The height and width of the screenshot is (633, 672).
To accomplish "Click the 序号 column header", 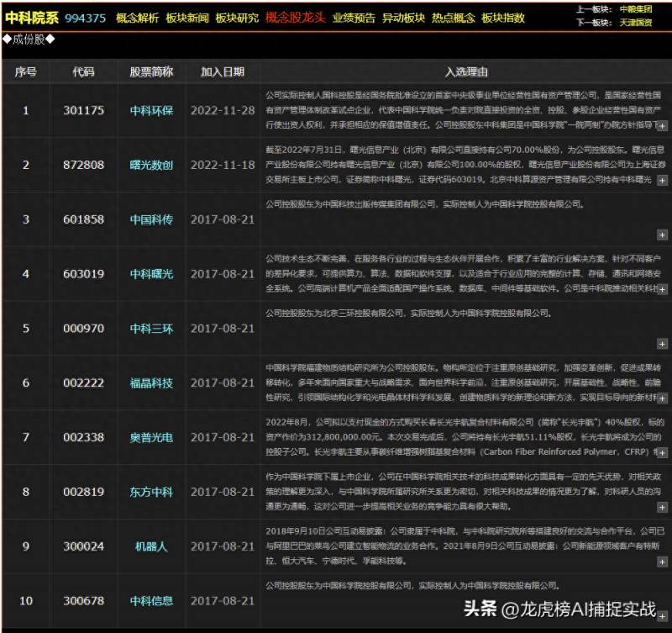I will click(26, 71).
